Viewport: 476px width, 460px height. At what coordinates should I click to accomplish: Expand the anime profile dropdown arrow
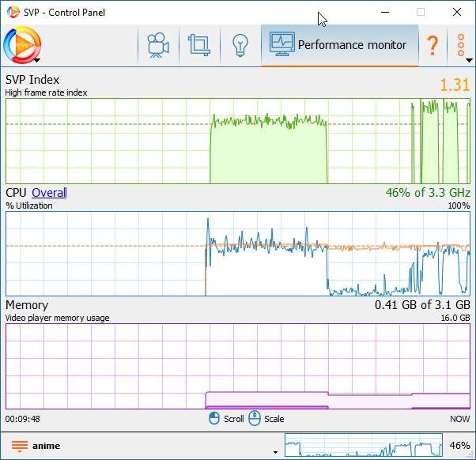click(x=275, y=452)
